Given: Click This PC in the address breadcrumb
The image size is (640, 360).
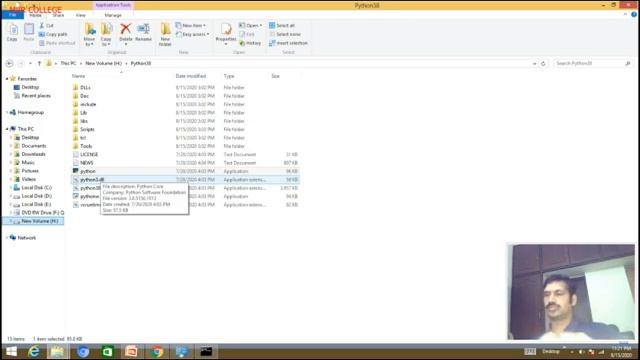Looking at the screenshot, I should 68,64.
